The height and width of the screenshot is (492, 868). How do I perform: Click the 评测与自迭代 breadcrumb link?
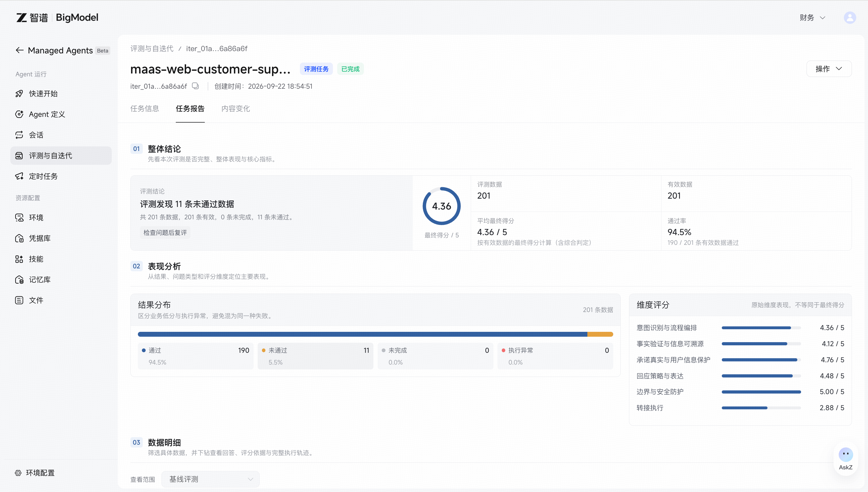[x=152, y=49]
